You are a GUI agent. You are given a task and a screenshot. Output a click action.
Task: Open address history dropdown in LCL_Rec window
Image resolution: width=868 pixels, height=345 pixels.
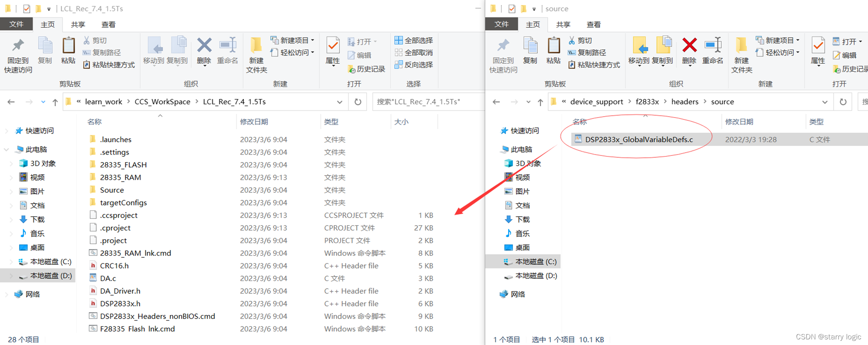point(339,102)
